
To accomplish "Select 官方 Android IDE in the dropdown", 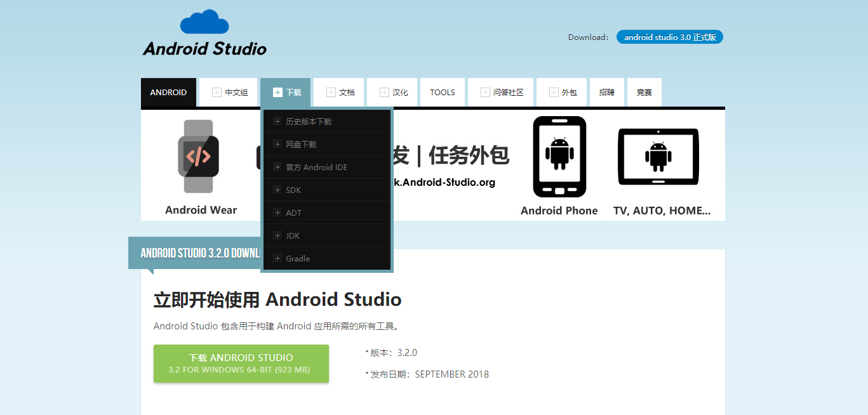I will click(x=316, y=167).
